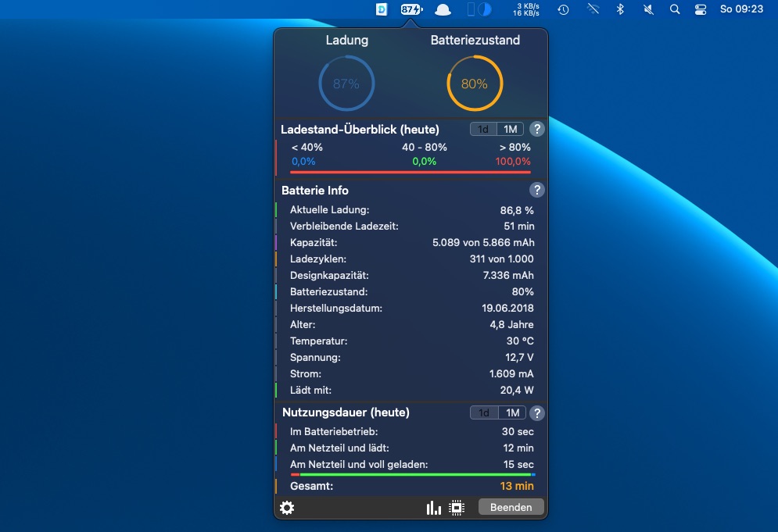Click the Alter value 4,8 Jahre

512,325
